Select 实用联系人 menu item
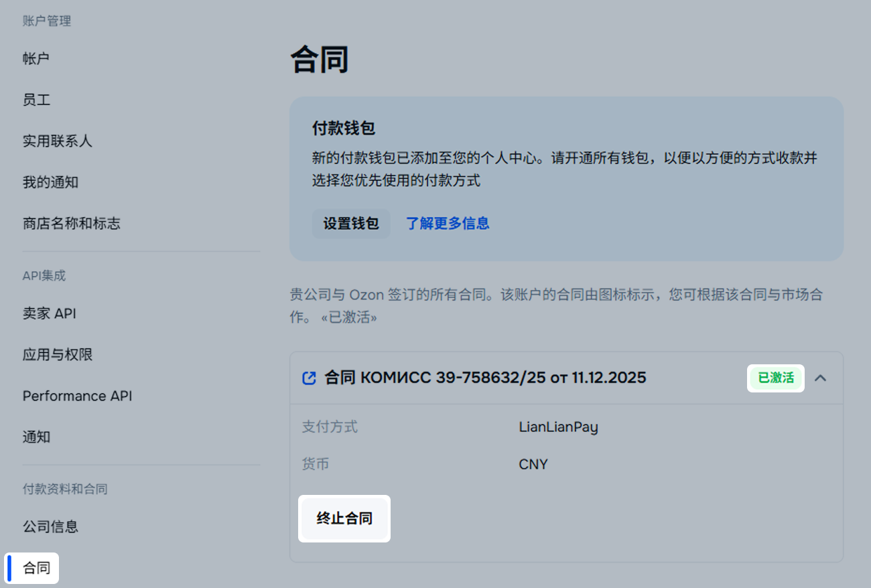The image size is (871, 588). pyautogui.click(x=57, y=141)
